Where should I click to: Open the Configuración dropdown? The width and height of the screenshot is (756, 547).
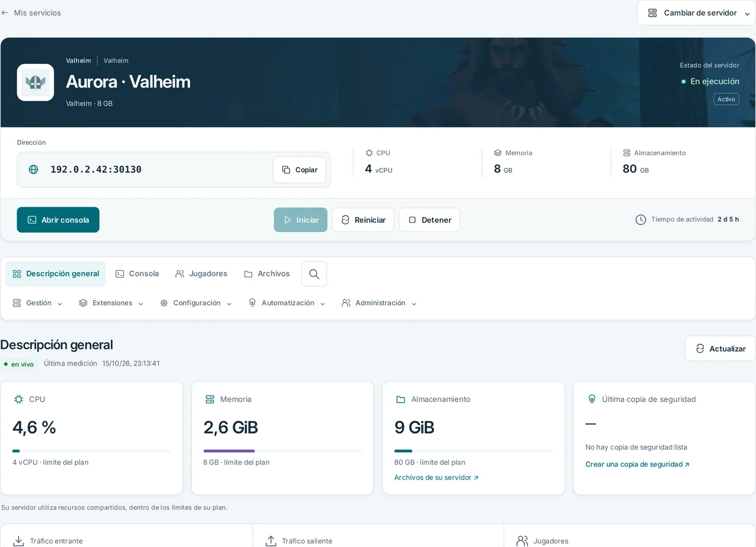[196, 303]
